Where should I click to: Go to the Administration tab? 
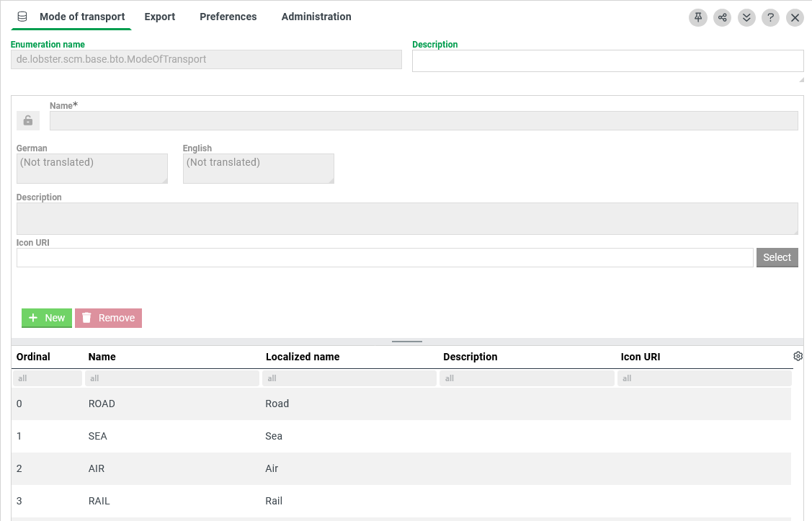[316, 17]
